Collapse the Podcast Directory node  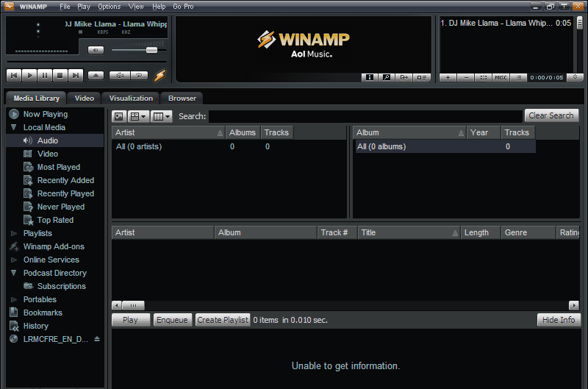(x=14, y=273)
